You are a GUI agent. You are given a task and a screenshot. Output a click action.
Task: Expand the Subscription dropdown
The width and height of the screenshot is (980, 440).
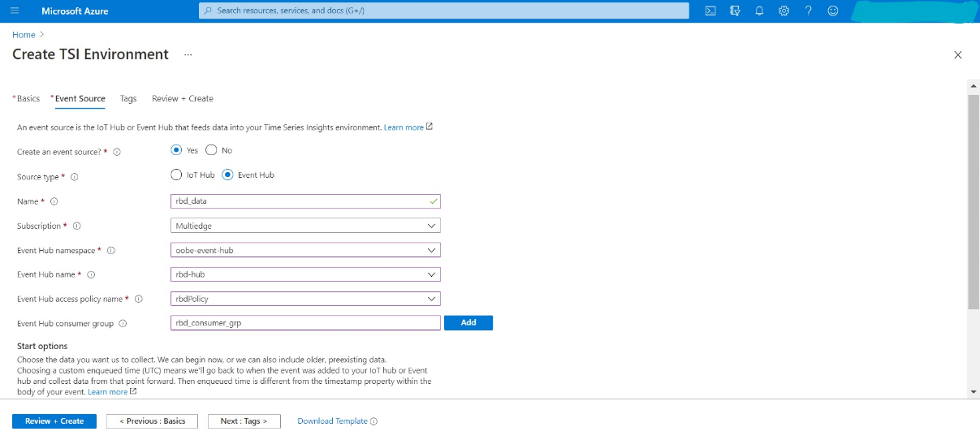(x=305, y=226)
